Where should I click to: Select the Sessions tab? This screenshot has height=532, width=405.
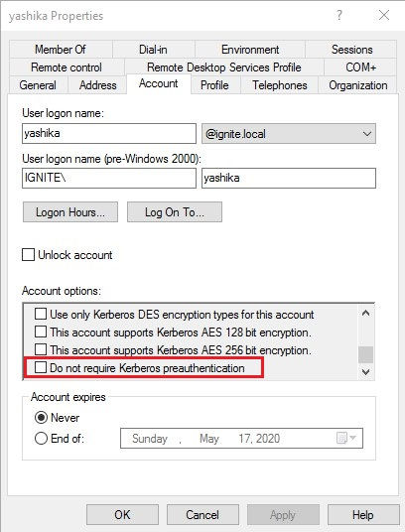tap(351, 50)
